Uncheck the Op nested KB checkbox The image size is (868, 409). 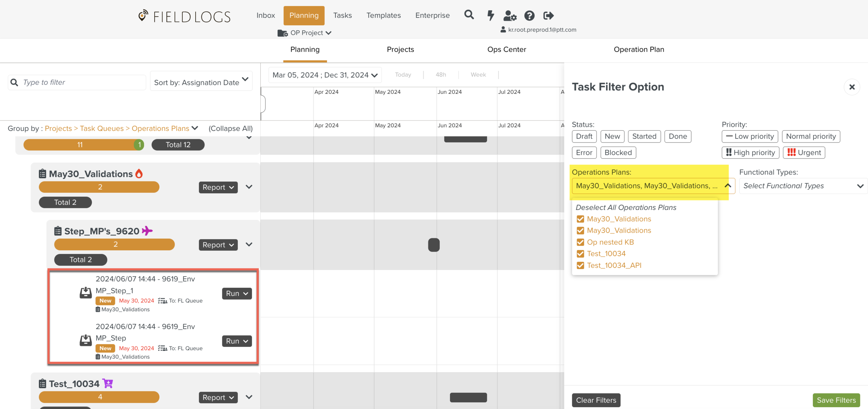tap(580, 242)
